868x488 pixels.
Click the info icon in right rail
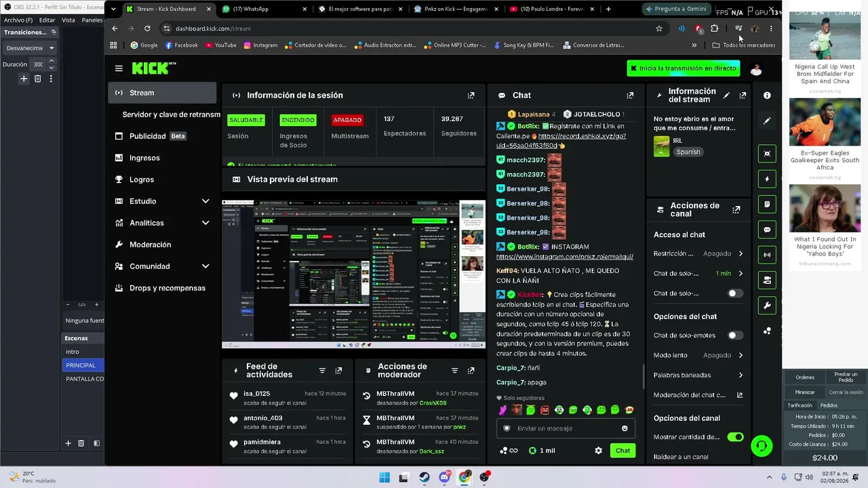[x=767, y=96]
